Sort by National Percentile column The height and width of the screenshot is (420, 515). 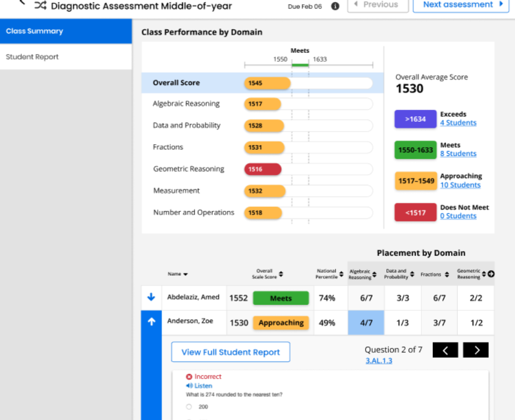click(x=341, y=274)
